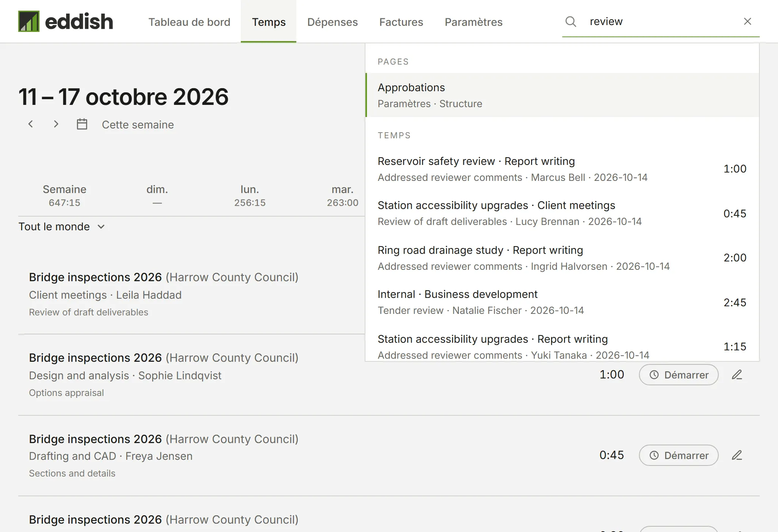Open the Factures tab
Screen dimensions: 778x532
point(401,22)
